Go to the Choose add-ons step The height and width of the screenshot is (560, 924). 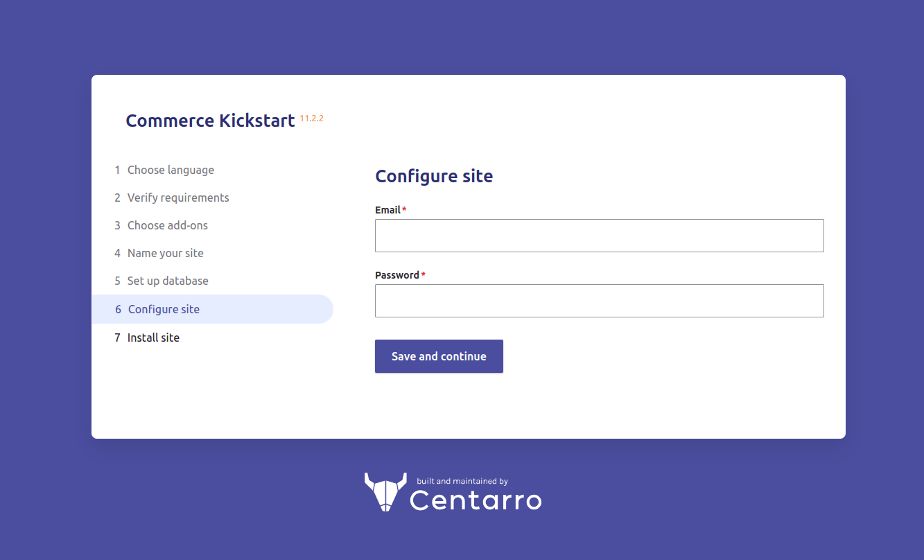point(162,225)
